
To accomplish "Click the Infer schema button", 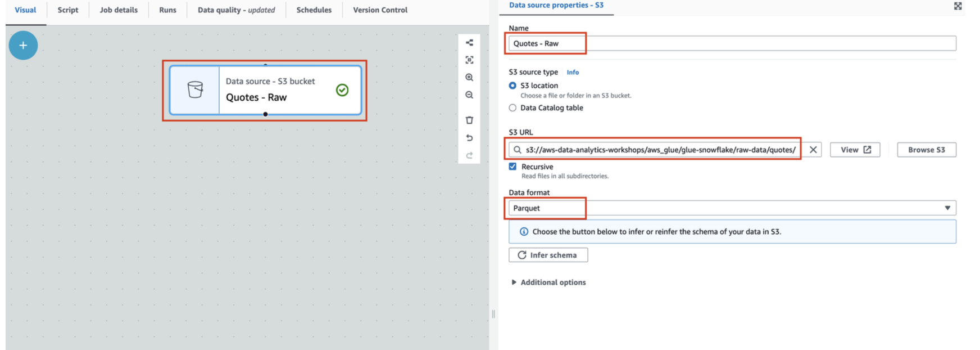I will click(x=548, y=255).
